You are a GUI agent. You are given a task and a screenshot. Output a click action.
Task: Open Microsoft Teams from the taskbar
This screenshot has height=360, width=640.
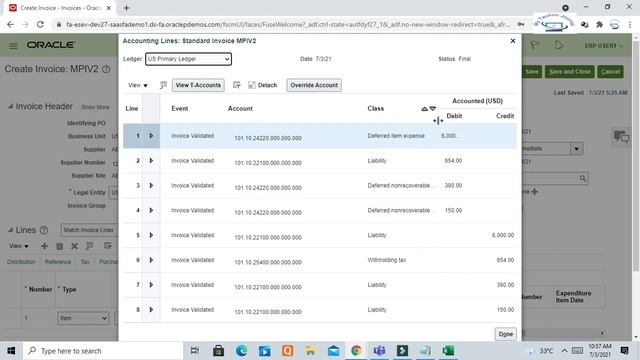pos(379,351)
